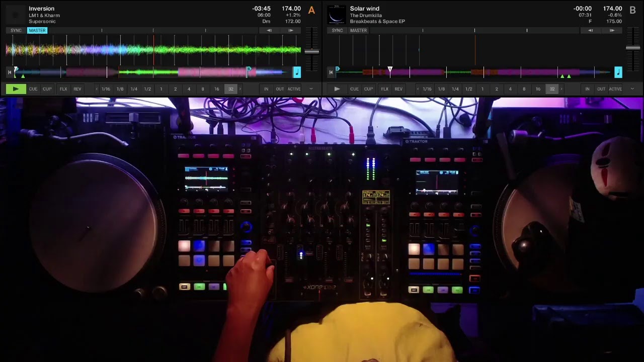Select 1/8 loop size on Deck A

pyautogui.click(x=120, y=89)
